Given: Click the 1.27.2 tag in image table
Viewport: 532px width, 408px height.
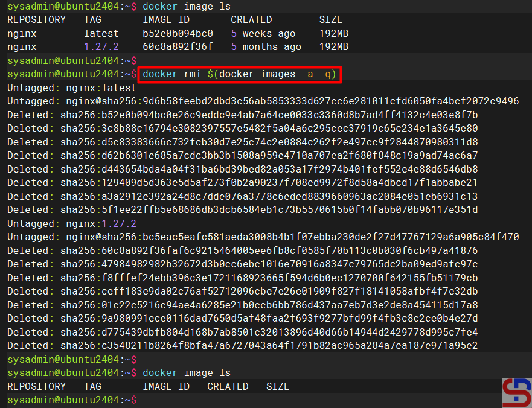Looking at the screenshot, I should pos(101,46).
